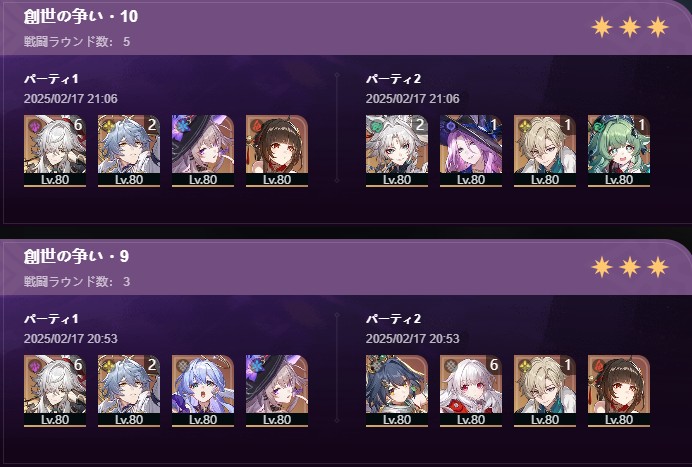This screenshot has width=692, height=467.
Task: Select first character in stage 10 Party 1
Action: click(x=55, y=151)
